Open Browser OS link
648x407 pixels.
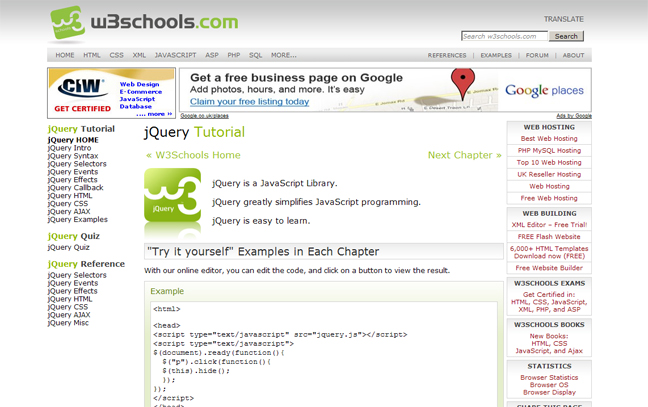(x=549, y=385)
